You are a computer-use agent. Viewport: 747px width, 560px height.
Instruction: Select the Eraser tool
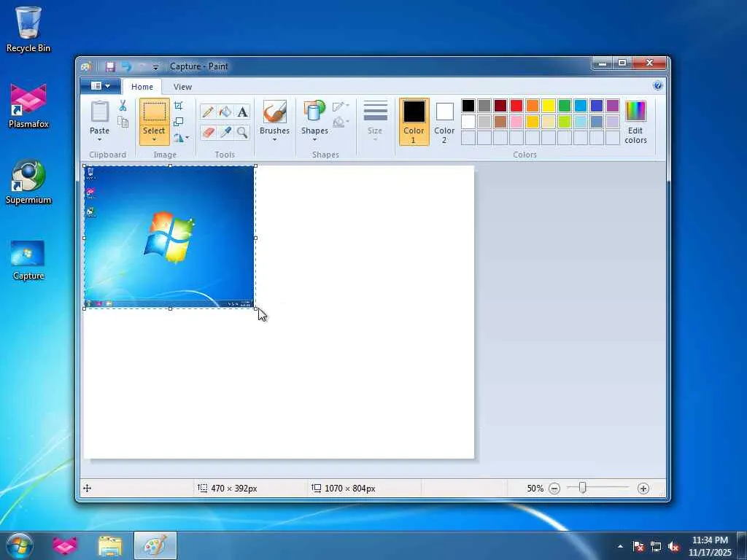pos(208,132)
